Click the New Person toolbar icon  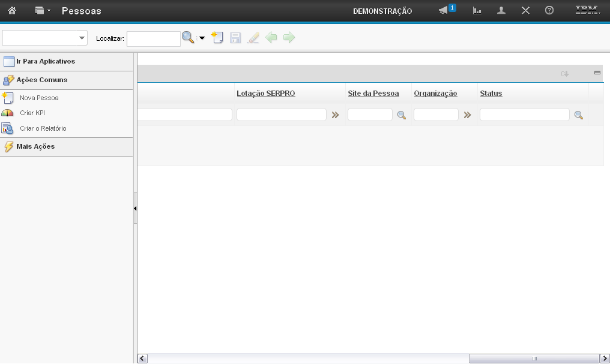217,38
